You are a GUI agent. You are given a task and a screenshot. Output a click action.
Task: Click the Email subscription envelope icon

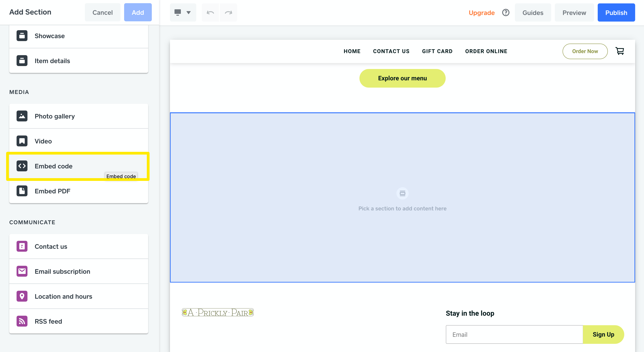pos(22,271)
